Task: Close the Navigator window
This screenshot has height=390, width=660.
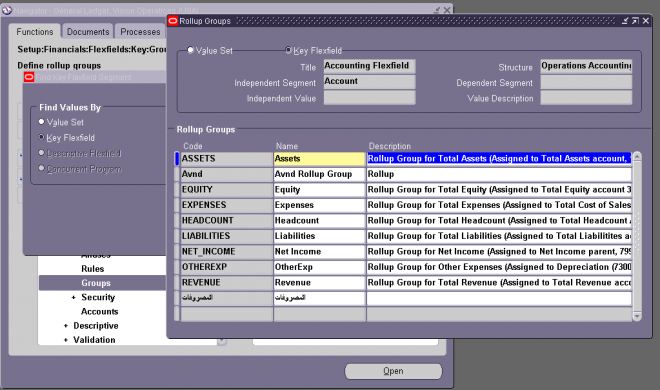Action: pos(447,10)
